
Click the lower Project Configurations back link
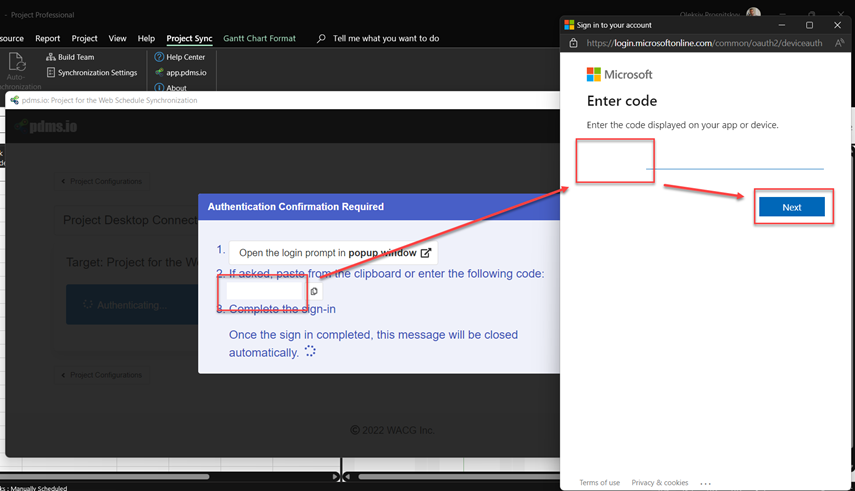tap(101, 375)
